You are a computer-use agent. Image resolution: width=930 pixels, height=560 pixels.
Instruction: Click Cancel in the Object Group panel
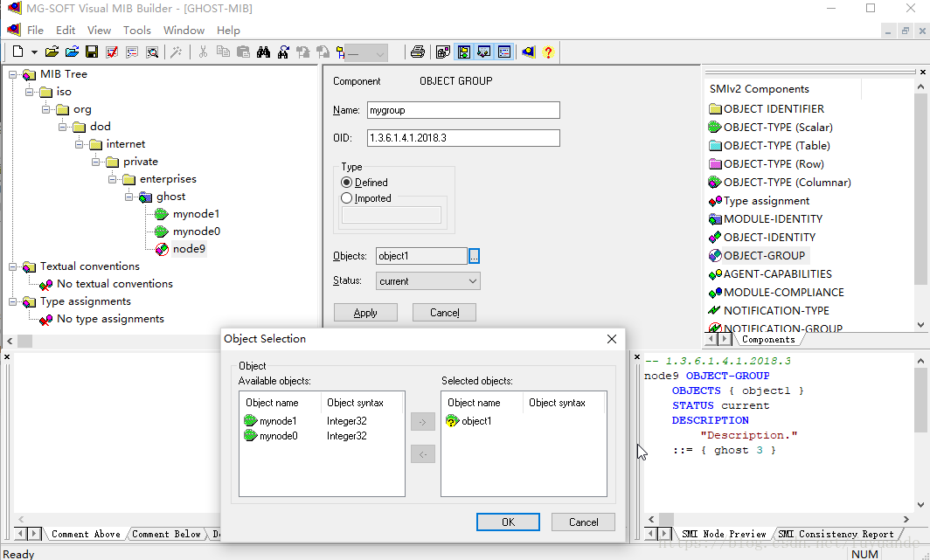tap(444, 312)
